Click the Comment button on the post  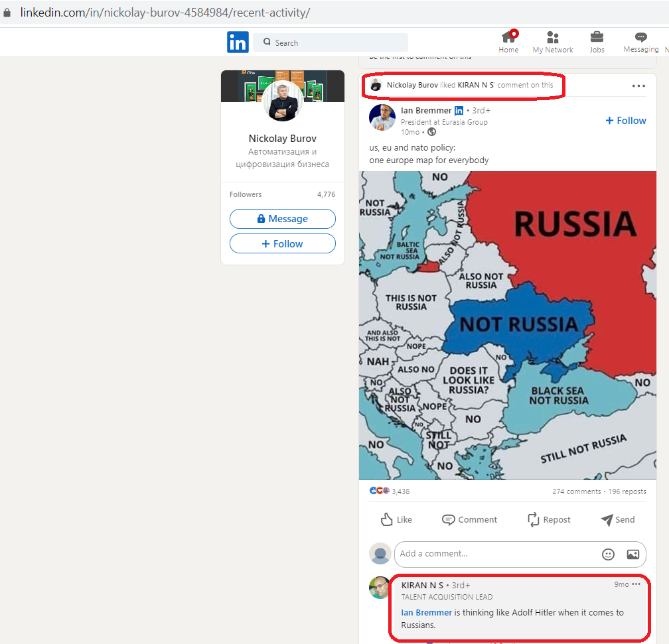469,519
